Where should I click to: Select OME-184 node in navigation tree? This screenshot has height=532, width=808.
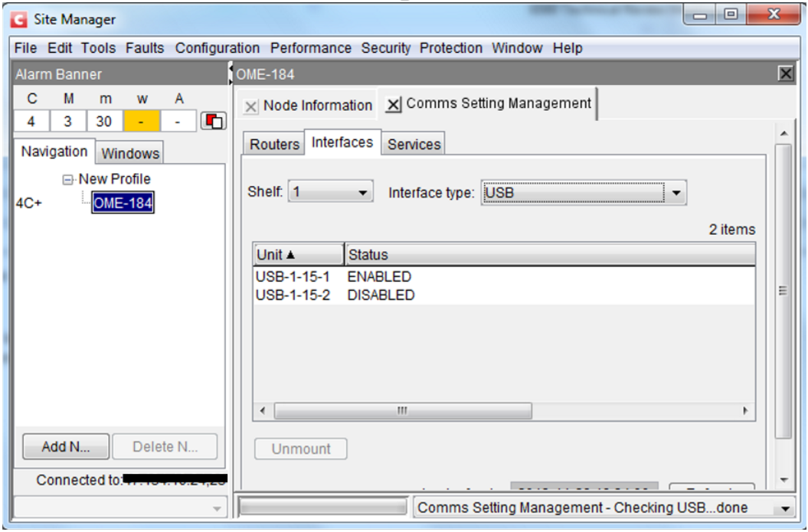pyautogui.click(x=123, y=203)
